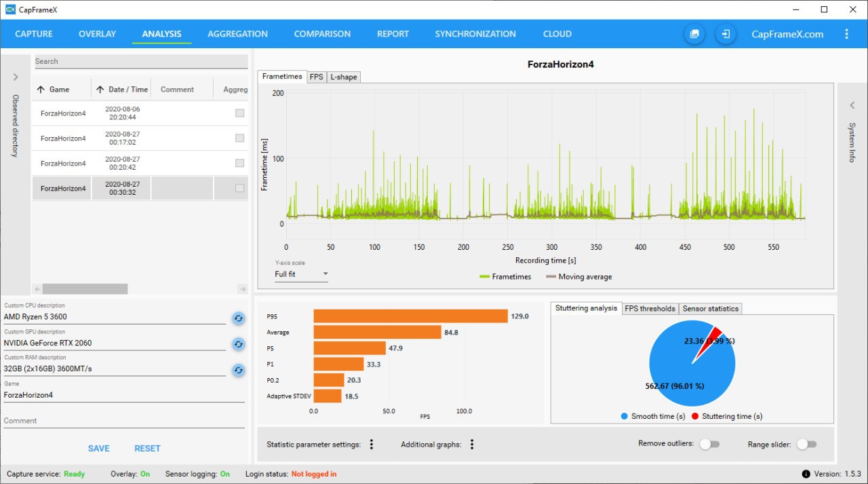Image resolution: width=868 pixels, height=484 pixels.
Task: Click the RESET button
Action: [x=147, y=449]
